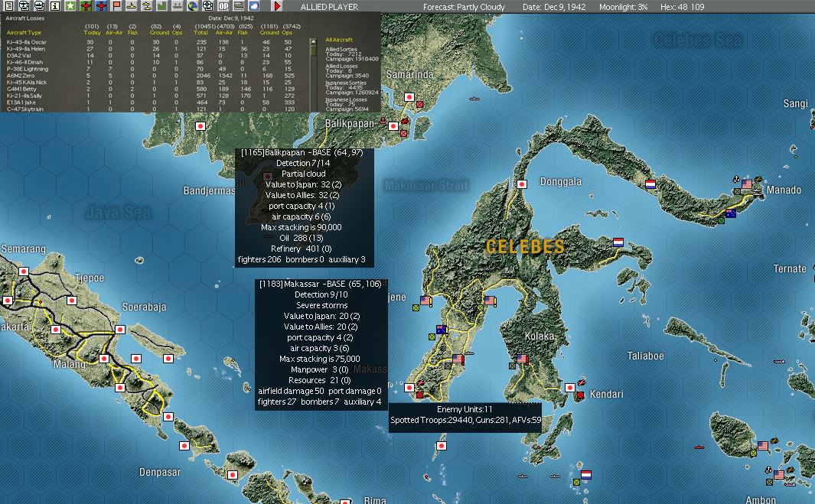Open the OP operations report icon
815x504 pixels.
click(223, 6)
